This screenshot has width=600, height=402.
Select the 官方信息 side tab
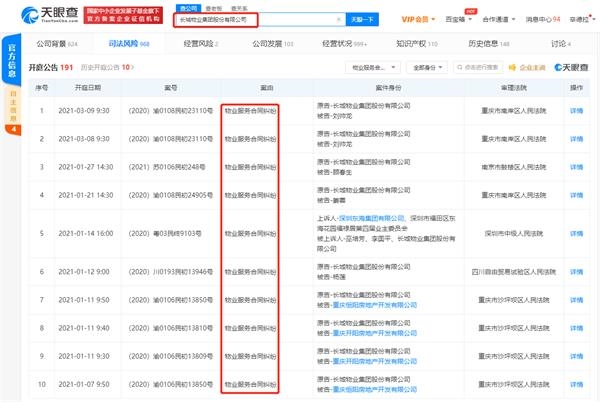coord(12,60)
